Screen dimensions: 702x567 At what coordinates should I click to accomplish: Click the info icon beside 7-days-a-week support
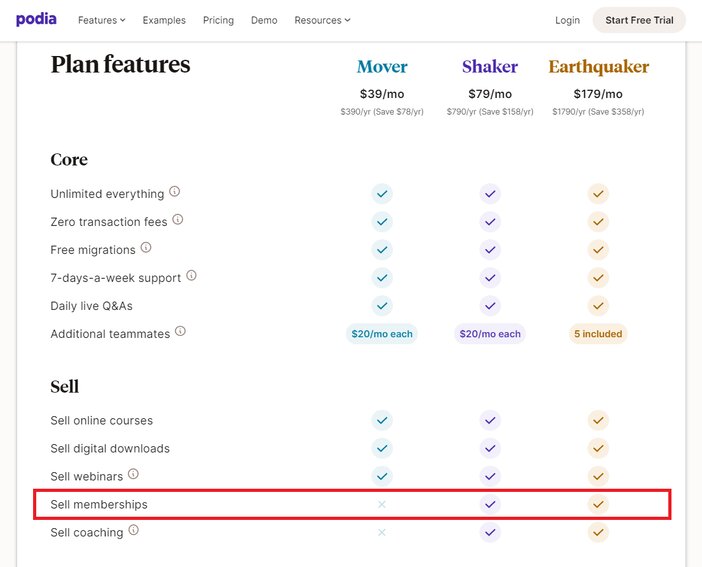pos(191,275)
